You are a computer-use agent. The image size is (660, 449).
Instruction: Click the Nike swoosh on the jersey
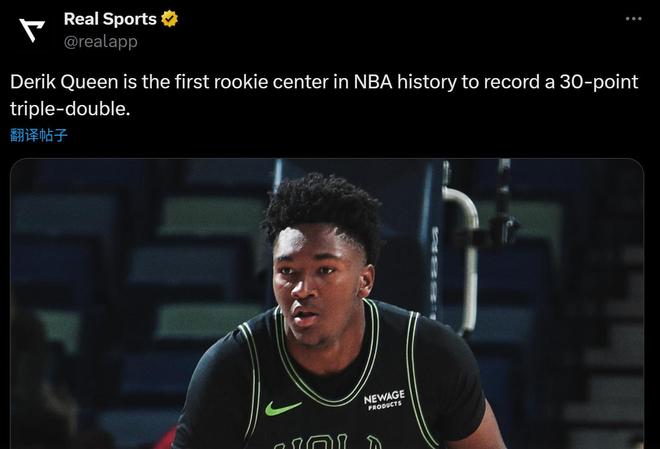(283, 408)
